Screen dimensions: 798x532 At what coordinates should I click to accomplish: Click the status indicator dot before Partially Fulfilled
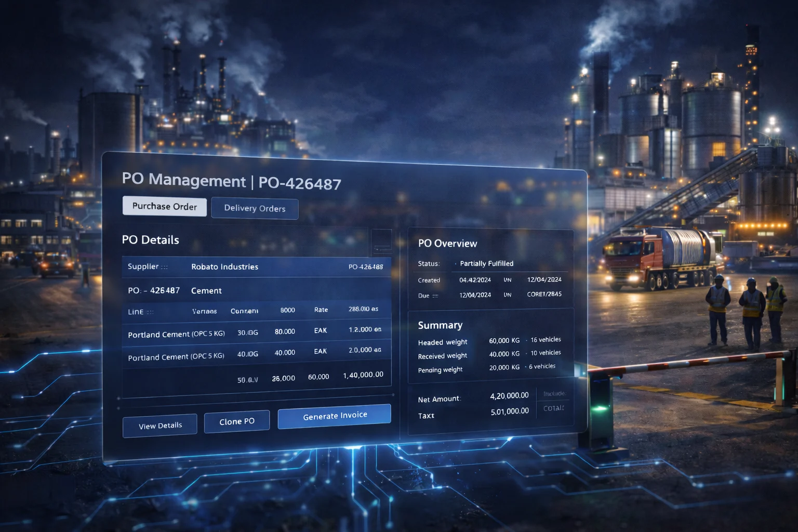click(x=456, y=263)
